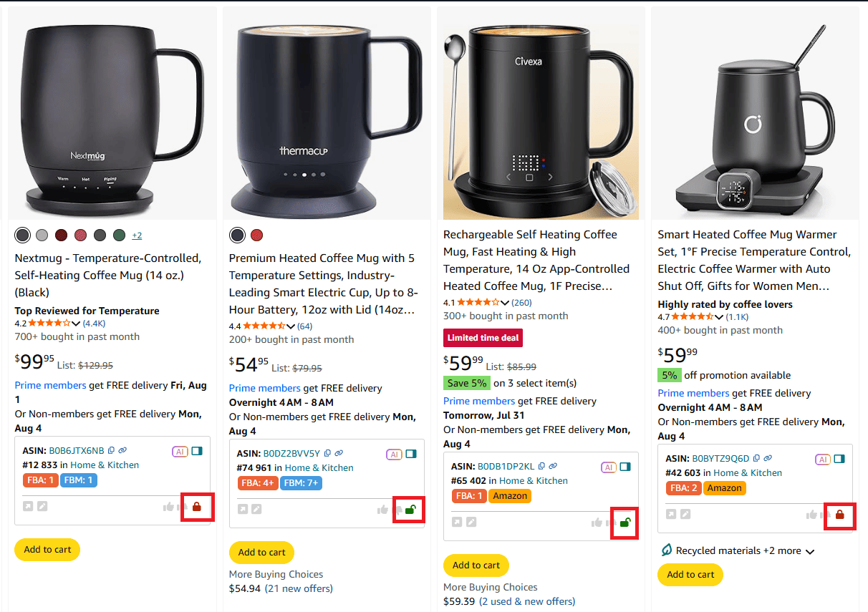Copy the ASIN B0DB1DP2KL with its copy icon
Image resolution: width=868 pixels, height=612 pixels.
pos(541,465)
